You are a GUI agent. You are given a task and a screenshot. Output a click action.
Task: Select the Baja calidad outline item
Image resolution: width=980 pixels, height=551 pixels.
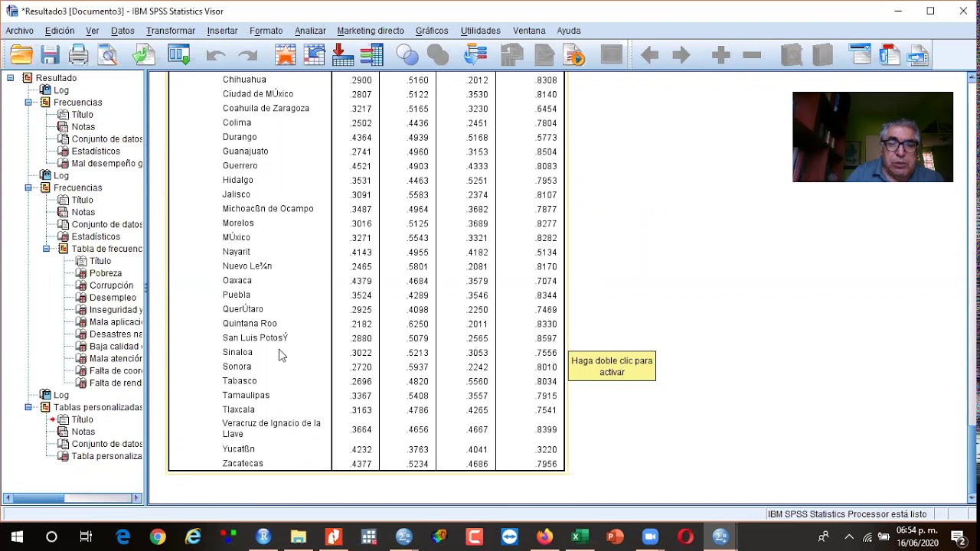click(116, 347)
